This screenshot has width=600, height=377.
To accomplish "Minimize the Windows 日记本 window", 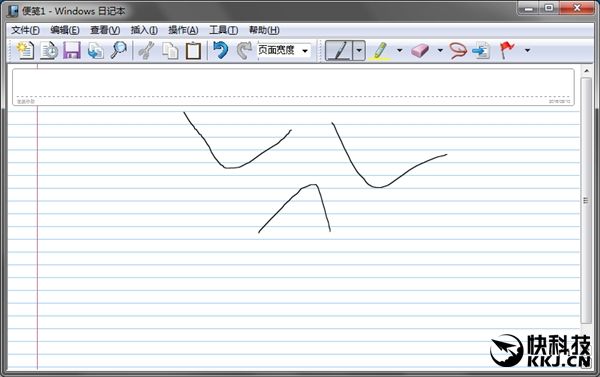I will [528, 8].
